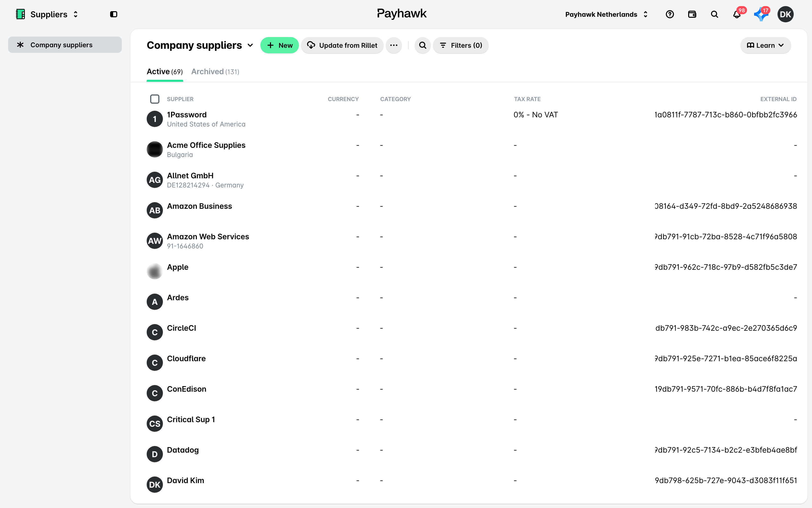Click United States of America subtitle
Screen dimensions: 812x508
(206, 124)
